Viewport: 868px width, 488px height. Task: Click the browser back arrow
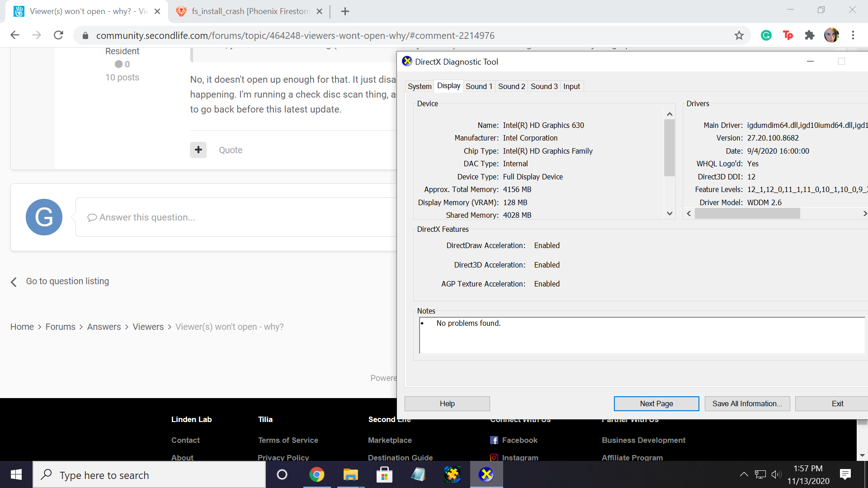[15, 35]
